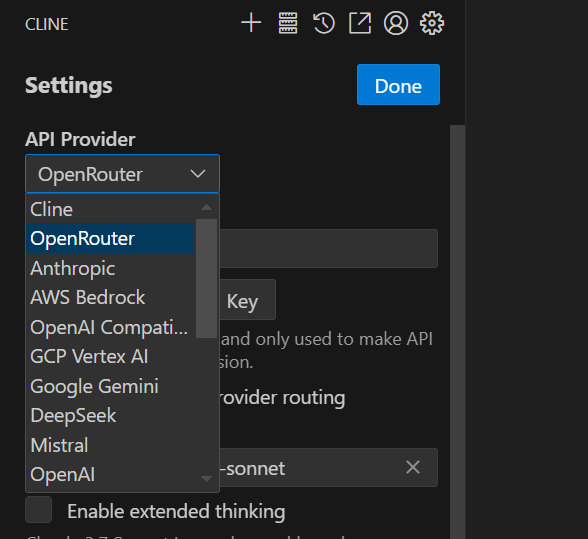Screen dimensions: 588x539
Task: Click the Done button
Action: pyautogui.click(x=398, y=85)
